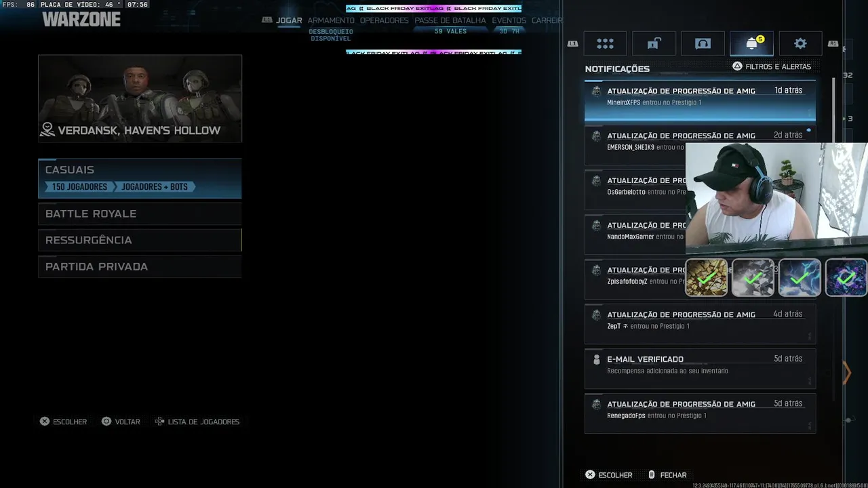This screenshot has width=868, height=488.
Task: Click the X button icon next to Escolher bottom-left
Action: pos(45,422)
